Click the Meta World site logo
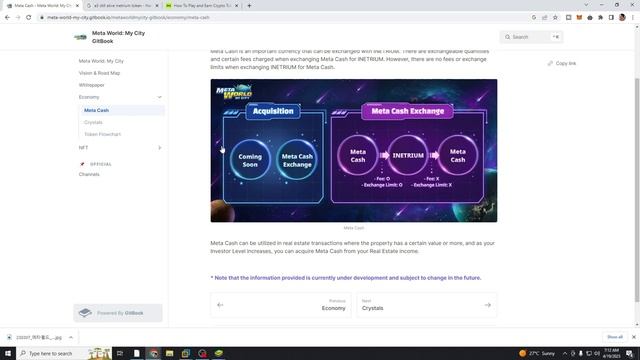This screenshot has height=360, width=640. [x=80, y=37]
